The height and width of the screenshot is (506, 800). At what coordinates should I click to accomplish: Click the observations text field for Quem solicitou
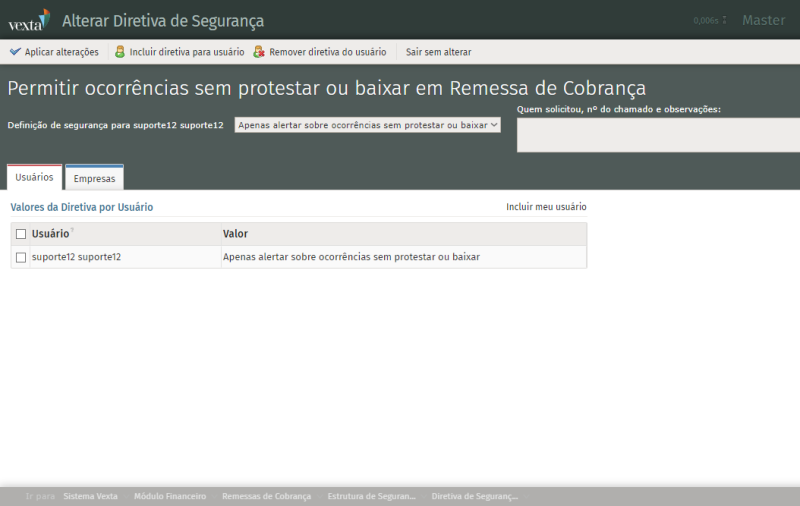coord(658,135)
